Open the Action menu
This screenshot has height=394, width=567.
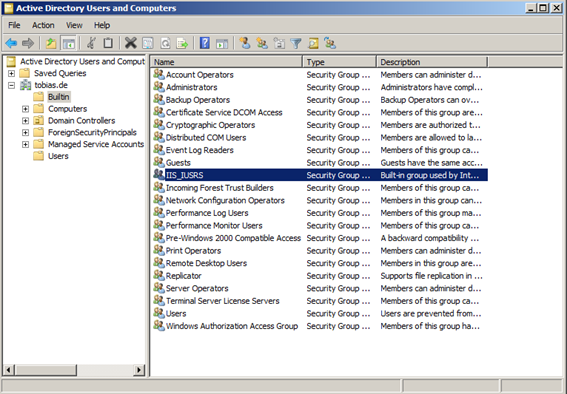(x=43, y=25)
